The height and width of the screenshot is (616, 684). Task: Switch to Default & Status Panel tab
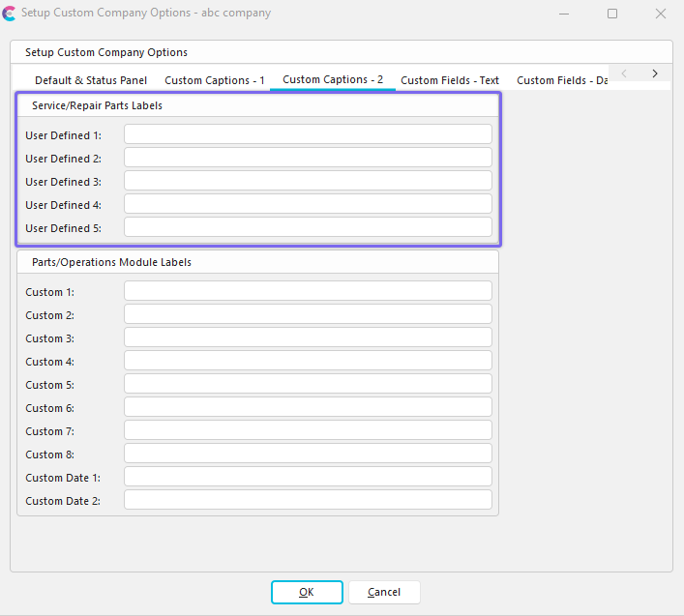pyautogui.click(x=91, y=80)
